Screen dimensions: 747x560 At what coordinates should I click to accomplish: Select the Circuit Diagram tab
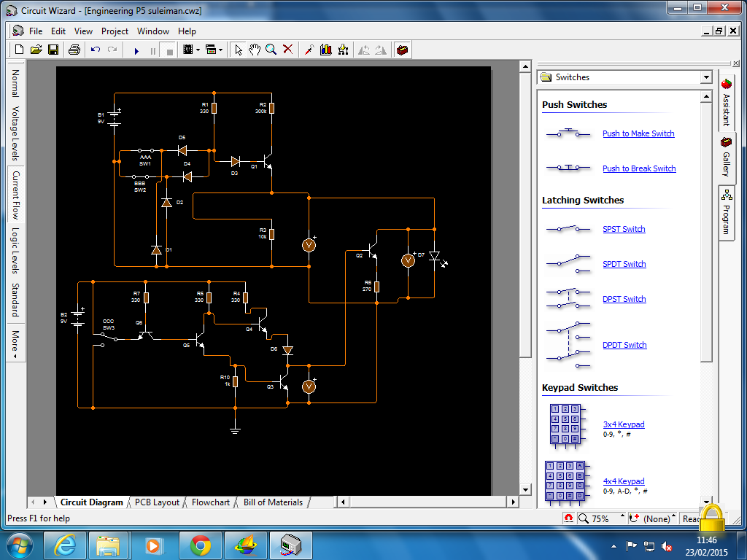pos(91,502)
